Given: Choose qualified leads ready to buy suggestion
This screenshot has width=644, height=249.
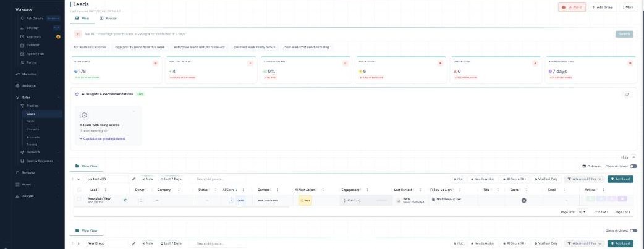Looking at the screenshot, I should click(255, 47).
